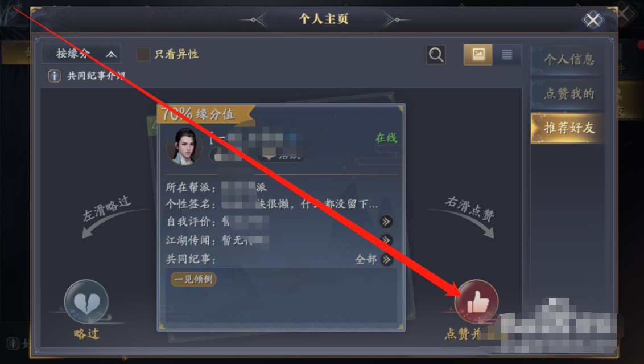The width and height of the screenshot is (644, 364).
Task: Click the 共同纪事介绍 link text
Action: coord(96,76)
